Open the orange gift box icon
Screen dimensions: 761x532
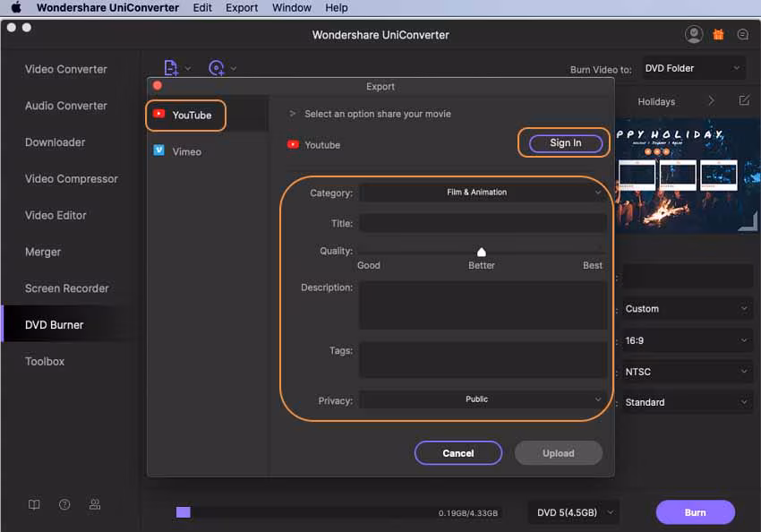tap(718, 34)
